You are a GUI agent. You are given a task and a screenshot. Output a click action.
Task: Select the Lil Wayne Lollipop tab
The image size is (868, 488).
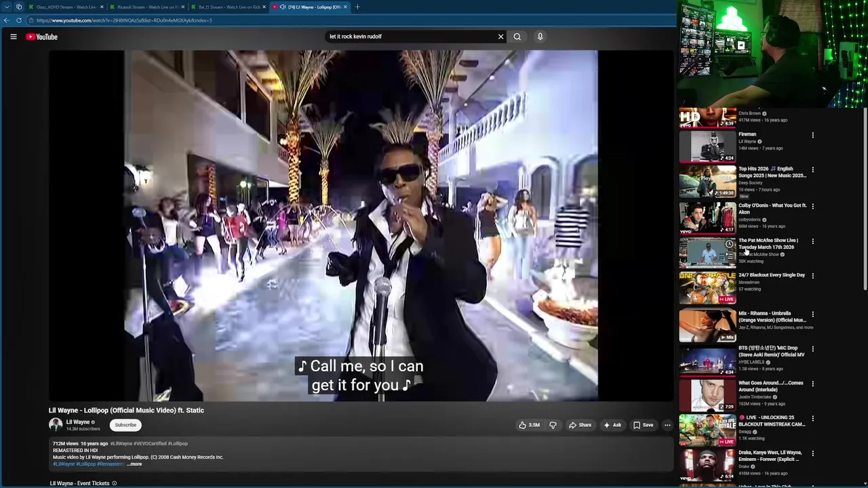[x=310, y=7]
